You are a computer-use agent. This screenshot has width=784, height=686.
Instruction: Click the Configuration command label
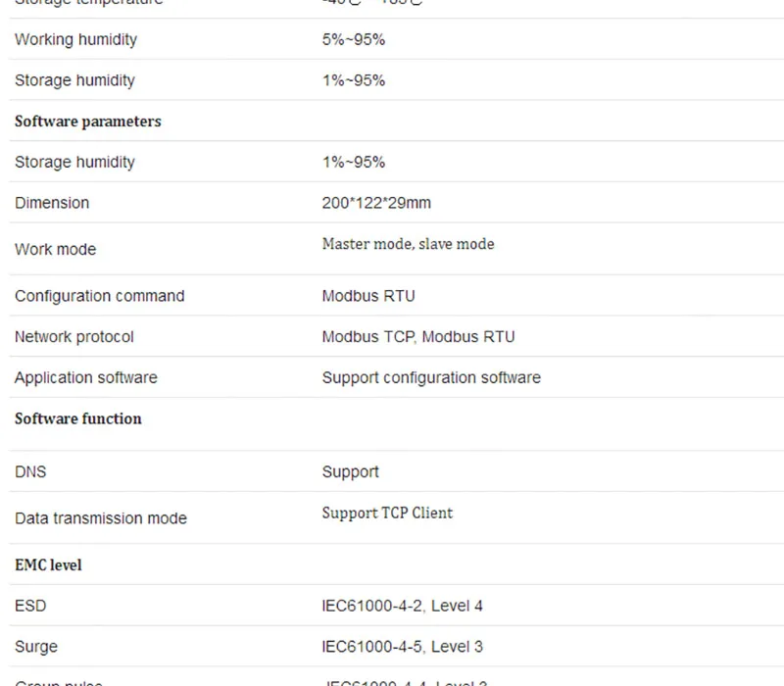(100, 296)
